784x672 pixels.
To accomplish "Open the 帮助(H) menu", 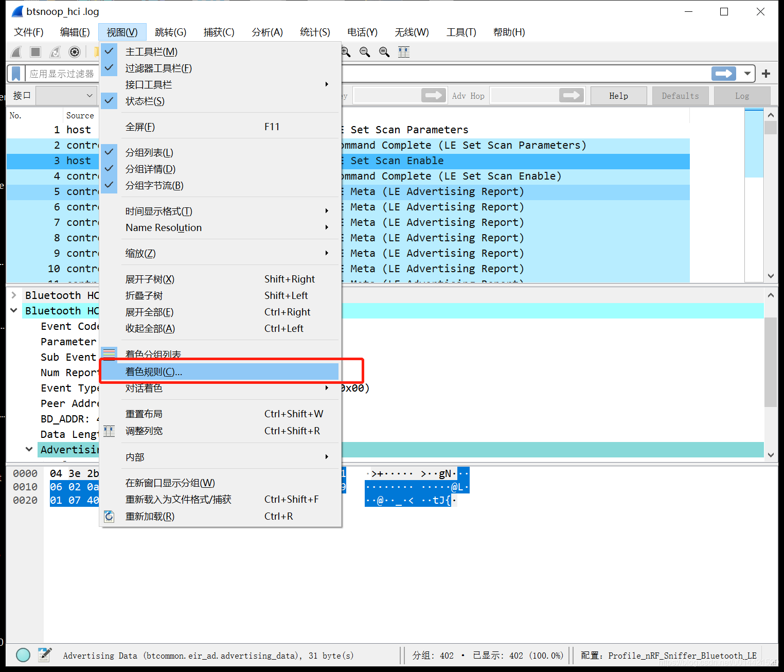I will coord(509,32).
